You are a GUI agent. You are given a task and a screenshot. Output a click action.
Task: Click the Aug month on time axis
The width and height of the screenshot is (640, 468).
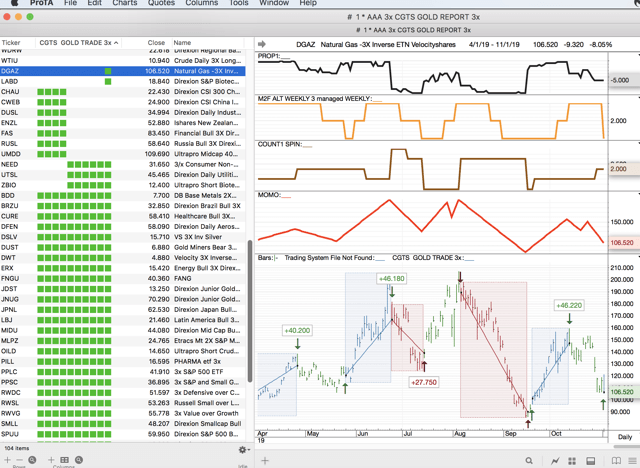click(460, 433)
